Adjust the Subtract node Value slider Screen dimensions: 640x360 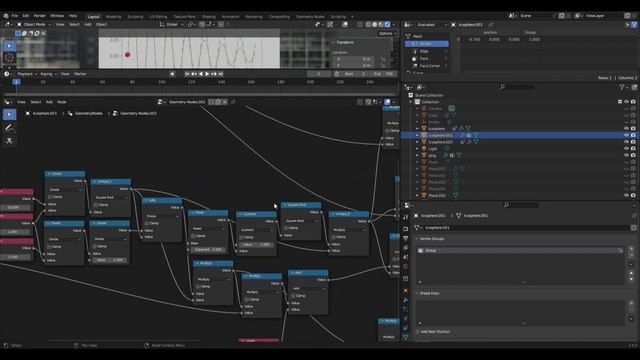(x=256, y=244)
